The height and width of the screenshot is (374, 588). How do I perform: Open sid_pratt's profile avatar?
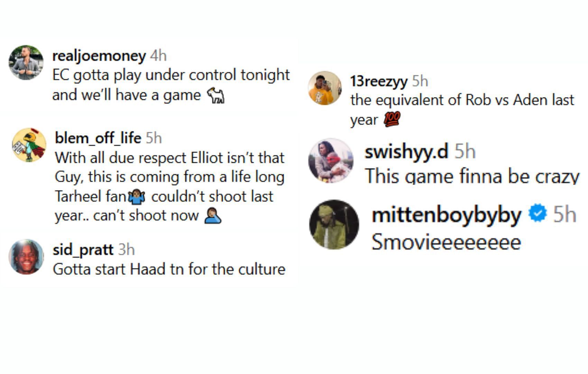[x=26, y=257]
